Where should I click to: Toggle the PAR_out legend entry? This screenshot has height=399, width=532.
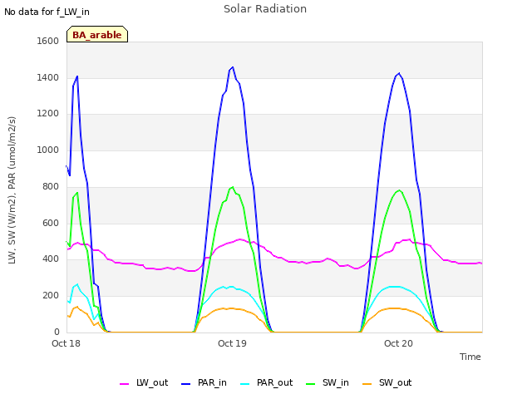point(266,383)
